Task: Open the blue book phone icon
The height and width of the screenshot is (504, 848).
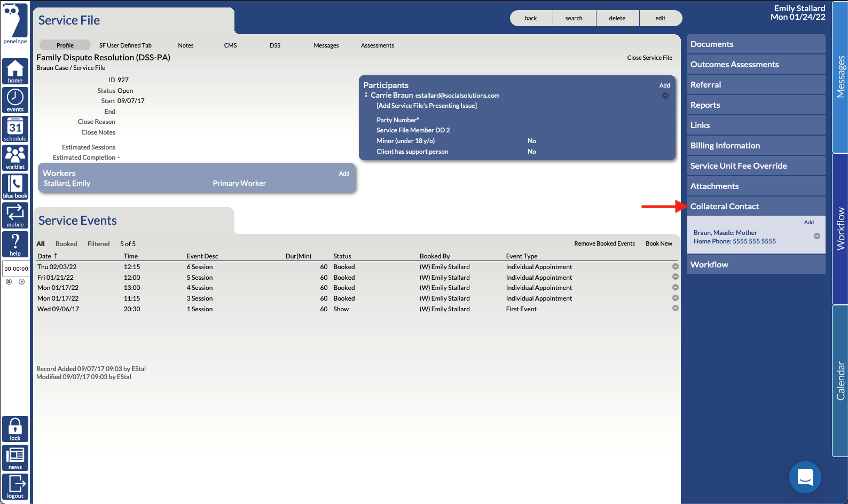Action: click(15, 186)
